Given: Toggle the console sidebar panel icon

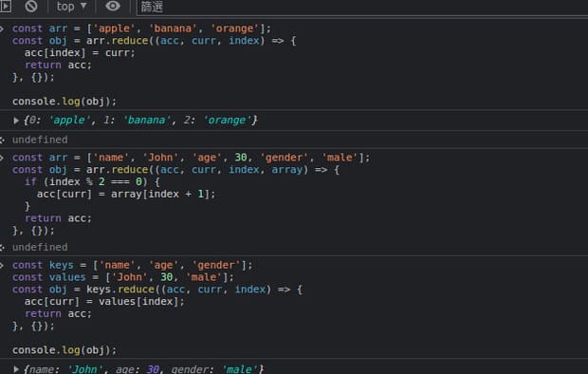Looking at the screenshot, I should pyautogui.click(x=6, y=6).
